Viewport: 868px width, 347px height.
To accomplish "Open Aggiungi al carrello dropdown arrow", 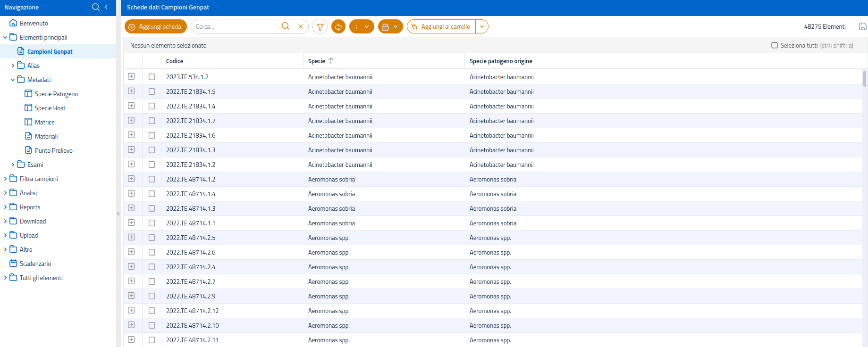I will (482, 27).
